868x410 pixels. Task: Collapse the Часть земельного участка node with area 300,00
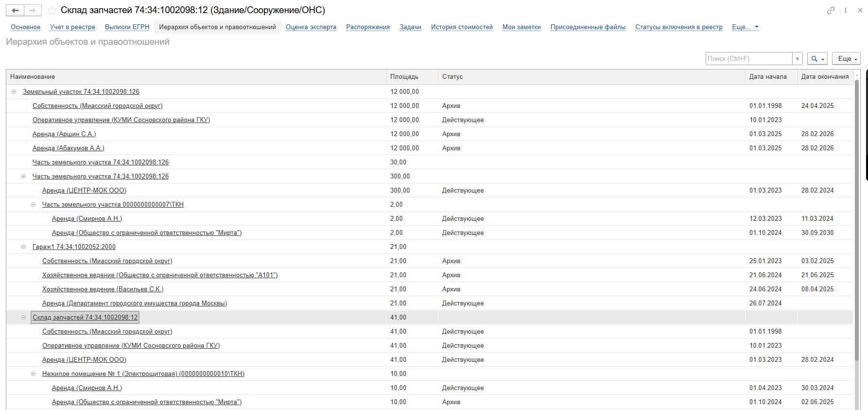point(23,176)
